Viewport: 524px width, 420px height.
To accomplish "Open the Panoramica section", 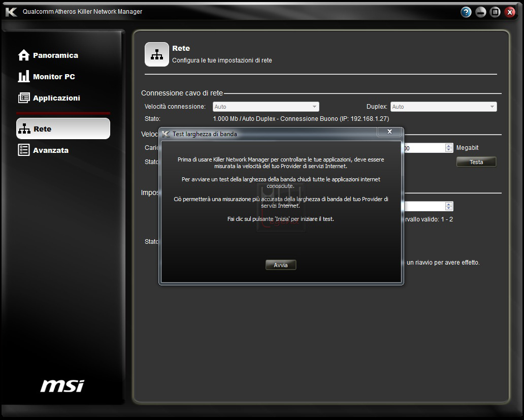I will (48, 55).
